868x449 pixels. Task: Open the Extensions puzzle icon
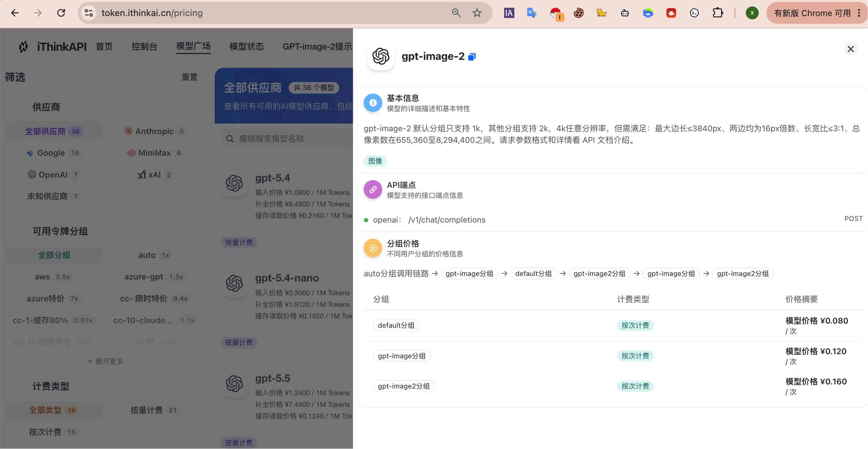point(718,13)
